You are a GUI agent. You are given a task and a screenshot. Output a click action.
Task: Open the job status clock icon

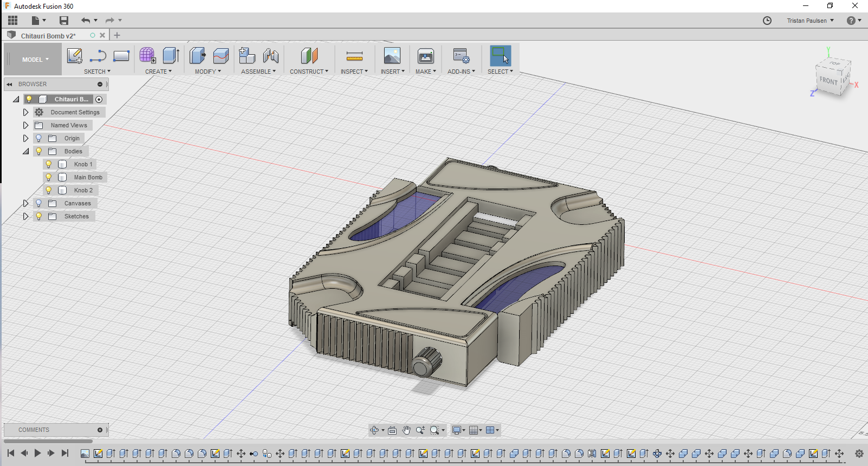pyautogui.click(x=767, y=21)
